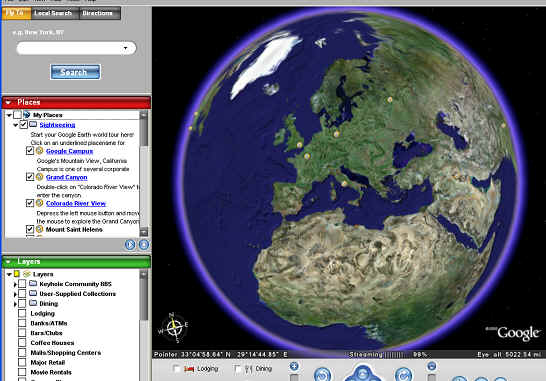546x381 pixels.
Task: Uncheck the Google Campus checkbox
Action: [x=30, y=151]
